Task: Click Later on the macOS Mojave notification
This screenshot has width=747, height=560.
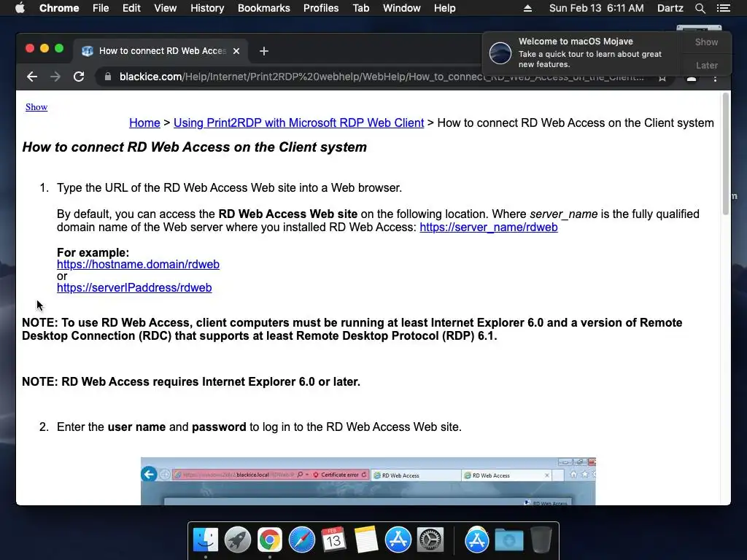Action: (706, 65)
